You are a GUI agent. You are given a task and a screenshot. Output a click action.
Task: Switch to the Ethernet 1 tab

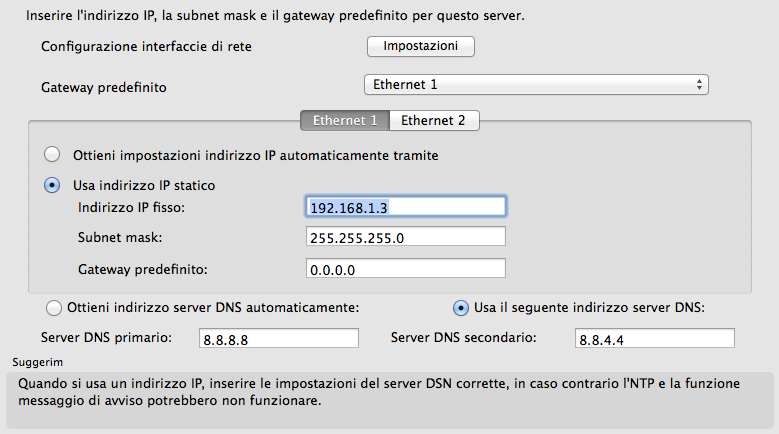345,120
